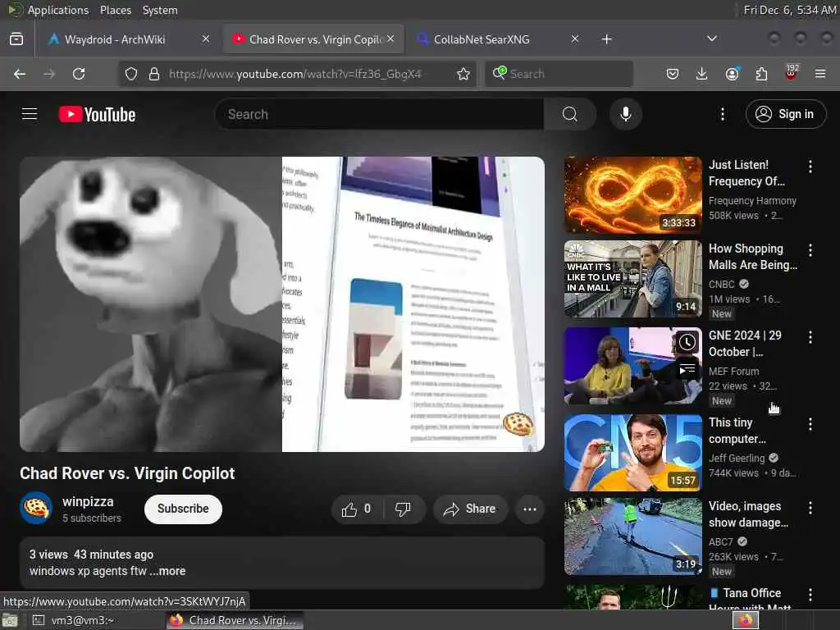Viewport: 840px width, 630px height.
Task: Open the clock Fri Dec 6, 5:34 AM
Action: click(789, 10)
